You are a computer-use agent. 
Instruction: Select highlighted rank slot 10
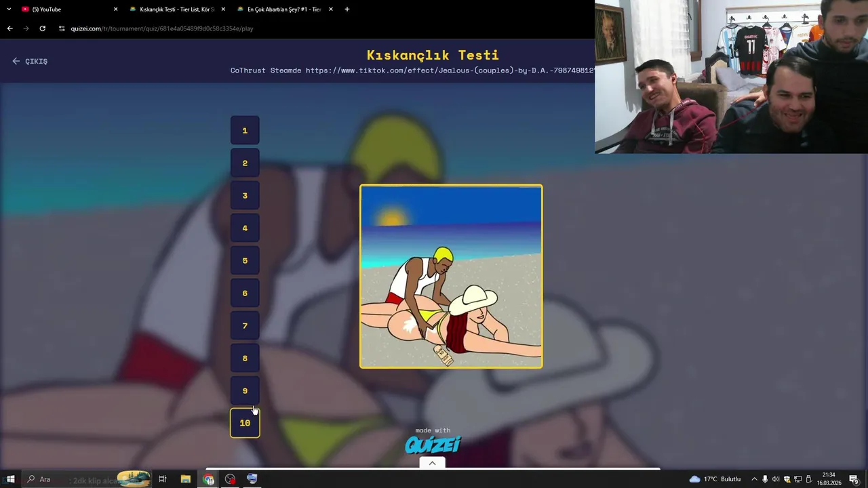tap(245, 423)
